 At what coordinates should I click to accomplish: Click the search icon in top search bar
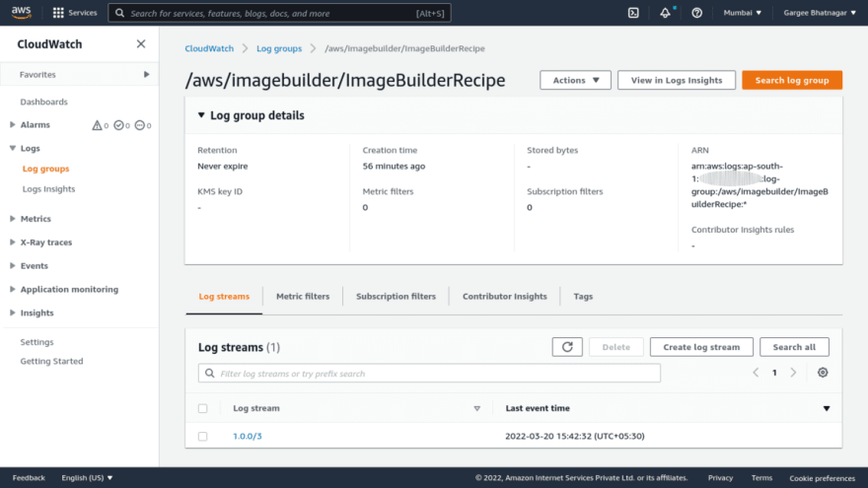click(x=119, y=13)
